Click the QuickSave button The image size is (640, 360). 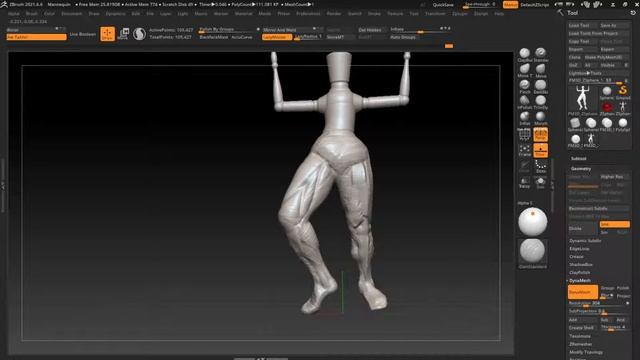tap(443, 5)
